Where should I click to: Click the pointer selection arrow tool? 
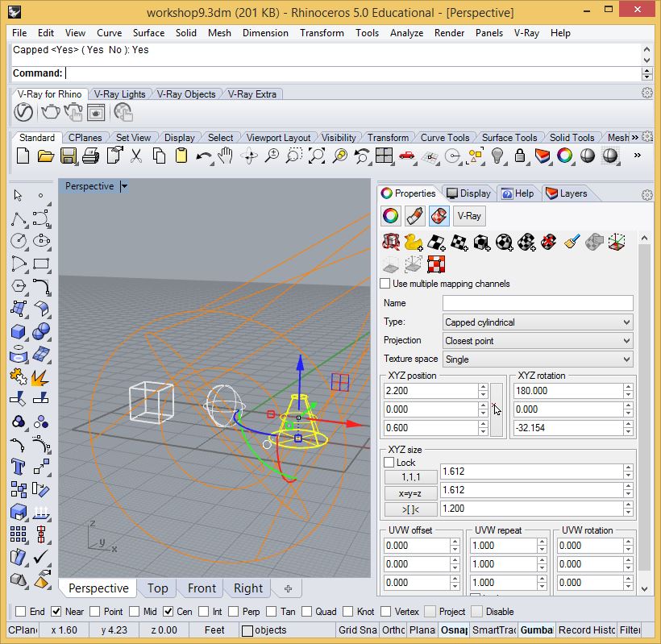tap(18, 196)
